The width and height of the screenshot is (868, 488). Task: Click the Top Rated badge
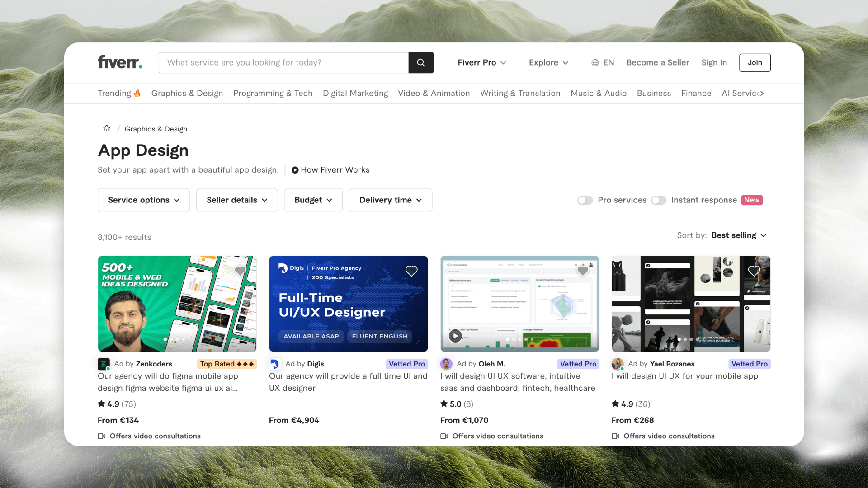(x=227, y=364)
